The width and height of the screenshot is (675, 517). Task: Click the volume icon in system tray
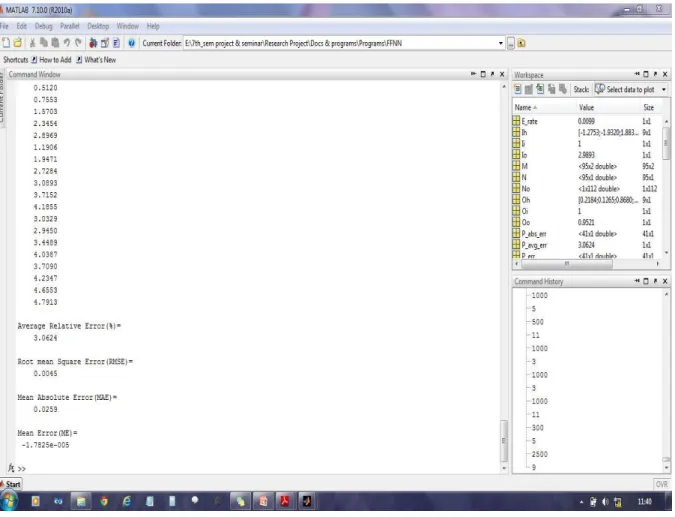pos(606,502)
